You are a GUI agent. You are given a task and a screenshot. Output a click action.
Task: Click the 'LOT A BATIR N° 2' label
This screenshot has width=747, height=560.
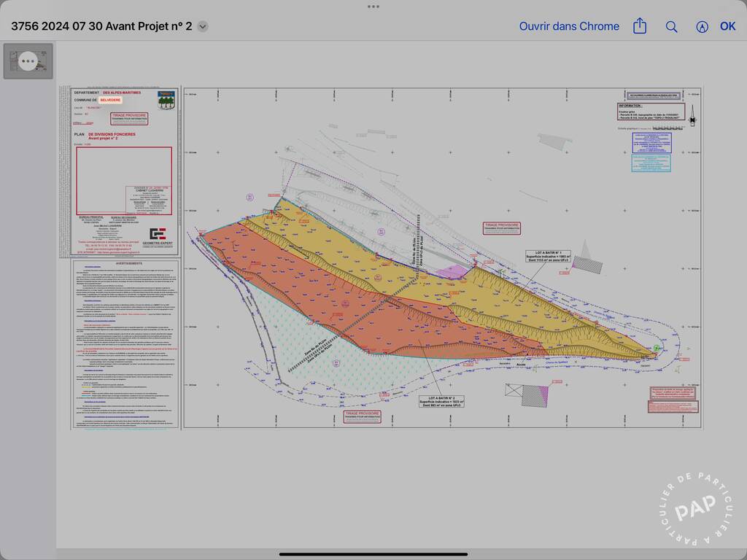click(x=441, y=402)
